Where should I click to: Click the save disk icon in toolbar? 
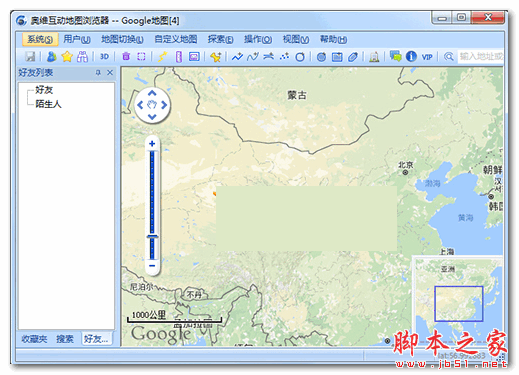tap(30, 57)
